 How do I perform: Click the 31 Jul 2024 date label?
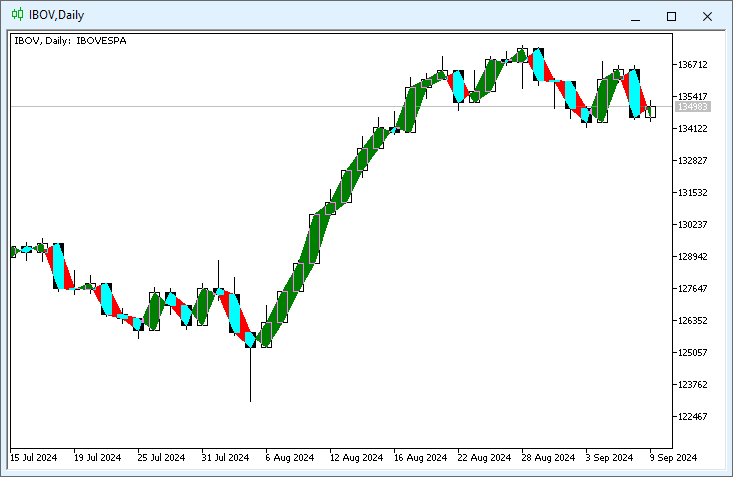point(225,457)
